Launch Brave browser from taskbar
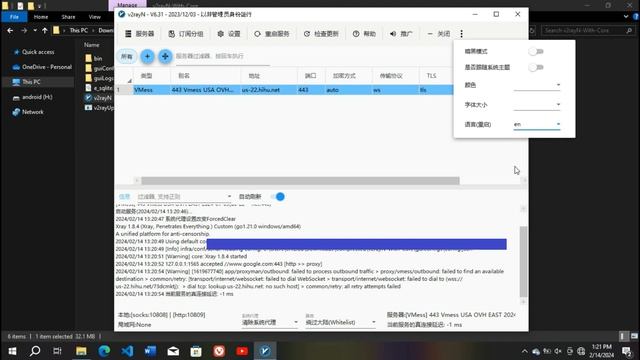Image resolution: width=640 pixels, height=360 pixels. (x=219, y=351)
